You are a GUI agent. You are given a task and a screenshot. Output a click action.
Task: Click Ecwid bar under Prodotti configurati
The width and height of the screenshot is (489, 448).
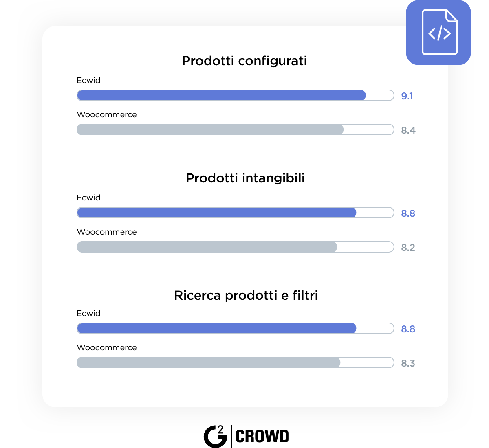click(x=236, y=95)
